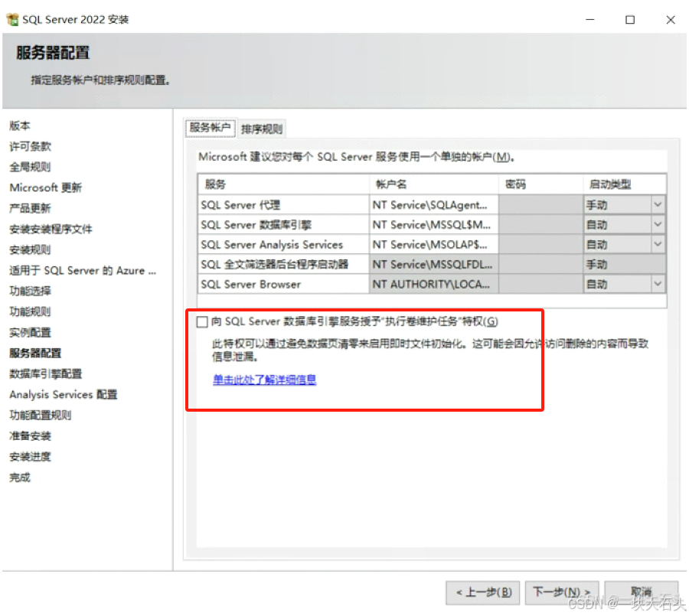
Task: Click the SQL Server setup icon in title bar
Action: pyautogui.click(x=12, y=19)
